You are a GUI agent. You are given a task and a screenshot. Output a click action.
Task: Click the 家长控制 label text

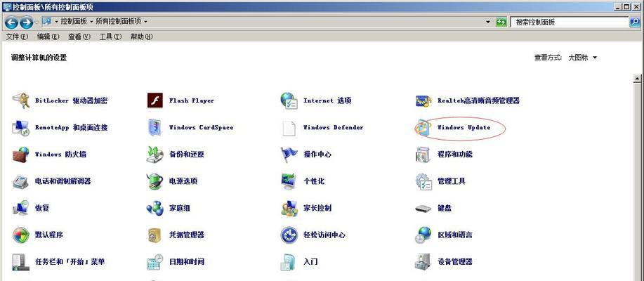[317, 208]
